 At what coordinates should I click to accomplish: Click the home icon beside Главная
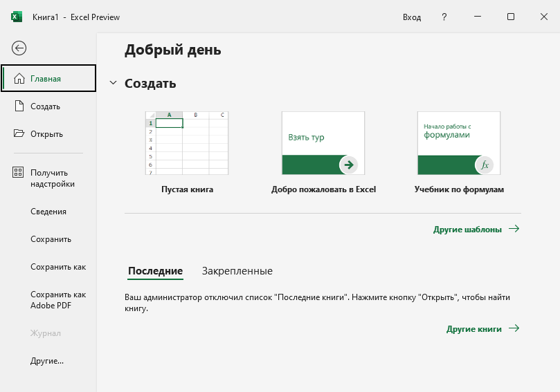[x=19, y=79]
